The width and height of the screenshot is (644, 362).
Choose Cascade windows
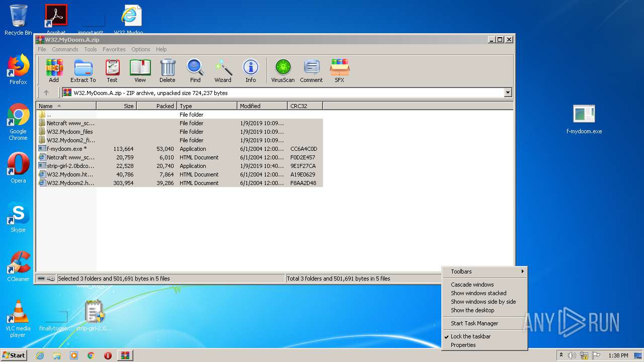click(x=485, y=285)
